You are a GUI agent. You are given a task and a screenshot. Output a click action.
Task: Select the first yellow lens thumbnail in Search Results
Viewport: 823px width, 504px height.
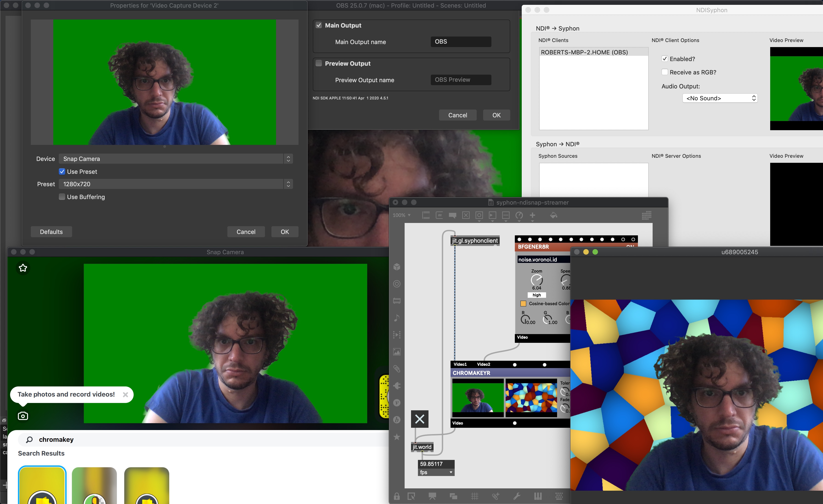click(x=42, y=485)
